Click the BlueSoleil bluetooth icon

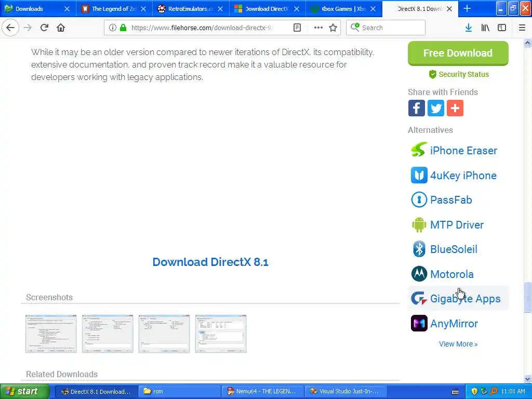[419, 249]
